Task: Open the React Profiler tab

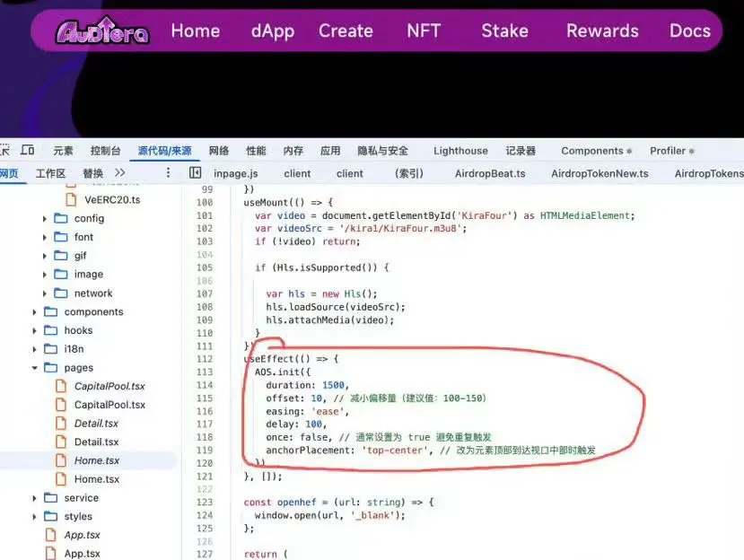Action: coord(671,151)
